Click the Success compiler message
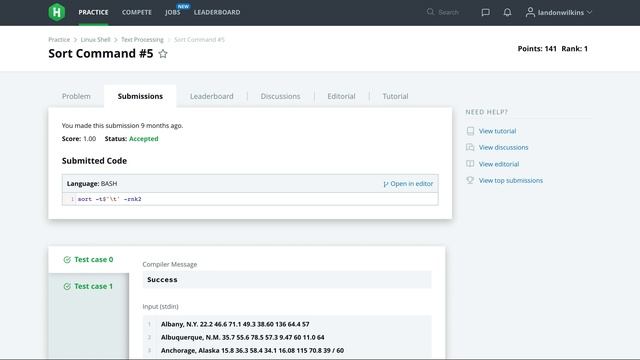Image resolution: width=640 pixels, height=360 pixels. pos(162,280)
